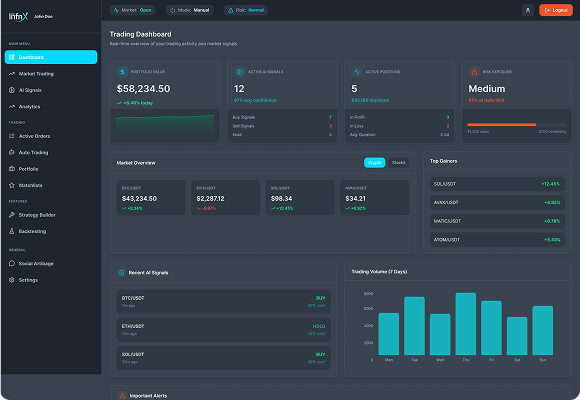This screenshot has width=580, height=400.
Task: Click the Important Alerts warning icon
Action: [122, 396]
